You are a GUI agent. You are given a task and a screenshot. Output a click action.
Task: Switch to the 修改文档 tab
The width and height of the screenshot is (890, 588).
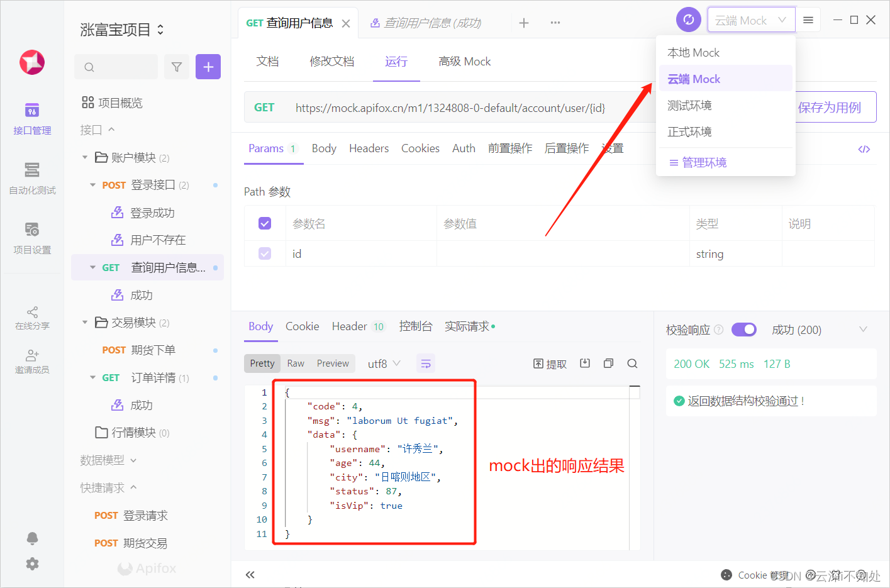coord(331,62)
